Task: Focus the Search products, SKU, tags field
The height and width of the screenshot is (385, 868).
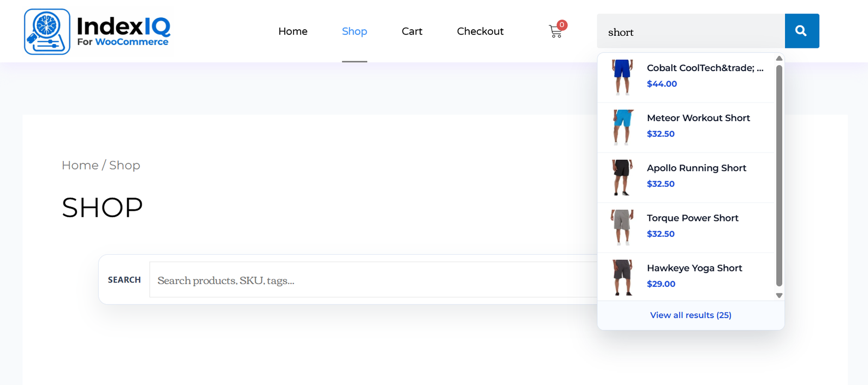Action: (369, 280)
